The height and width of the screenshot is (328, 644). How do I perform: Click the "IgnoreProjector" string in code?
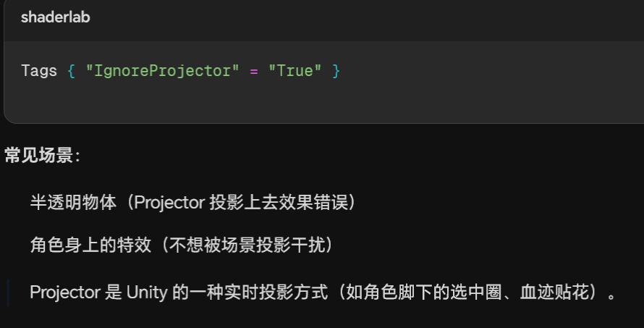tap(162, 71)
